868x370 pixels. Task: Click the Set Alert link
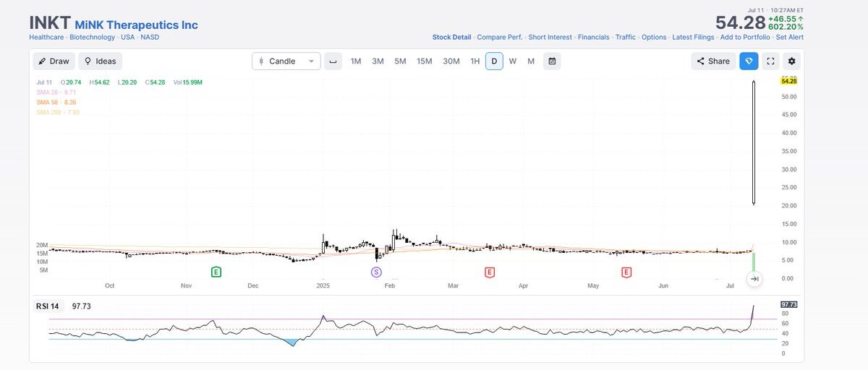[x=789, y=37]
